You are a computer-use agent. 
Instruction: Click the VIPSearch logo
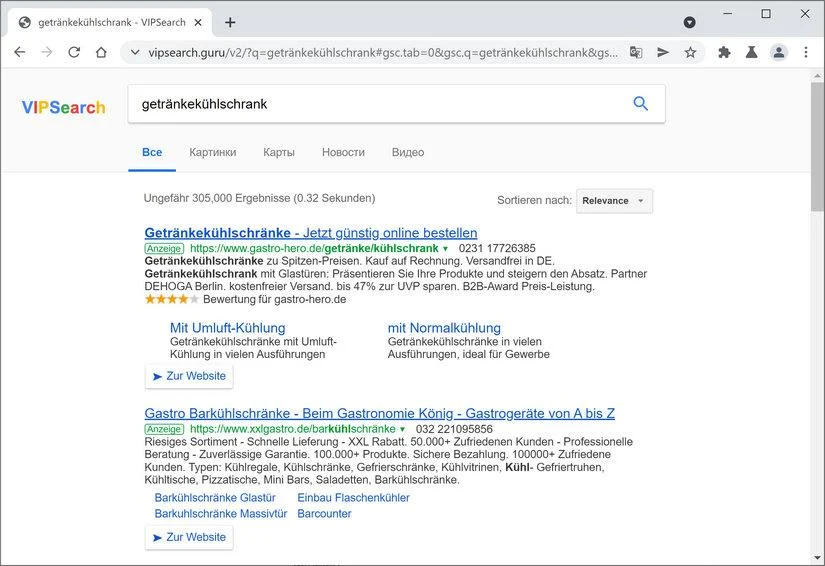(64, 107)
